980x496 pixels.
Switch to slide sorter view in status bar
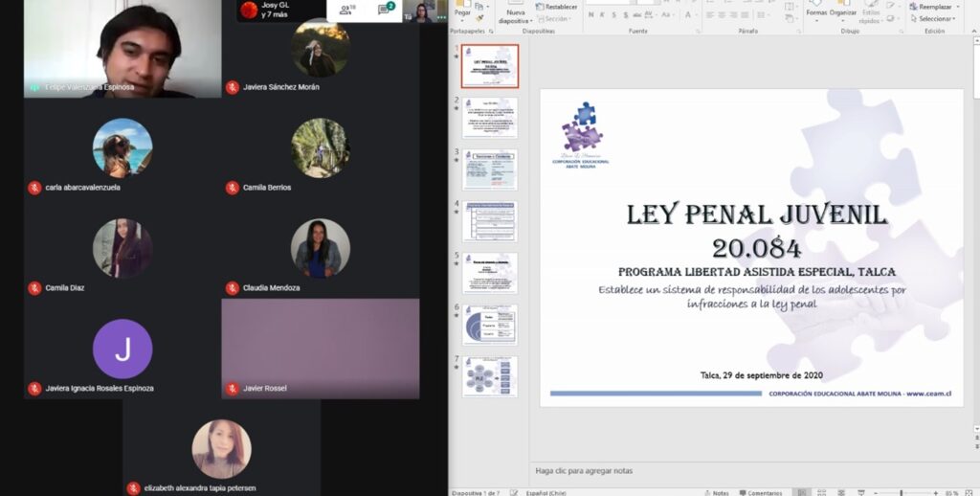820,492
